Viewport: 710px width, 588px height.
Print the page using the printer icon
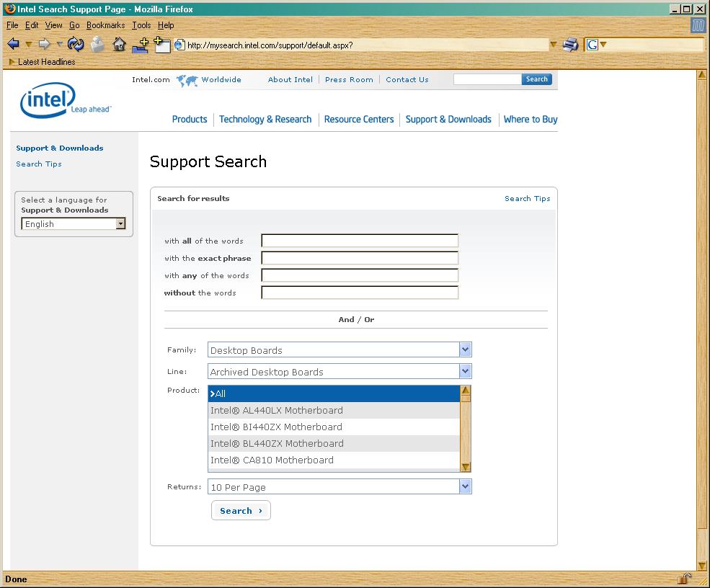pos(571,45)
